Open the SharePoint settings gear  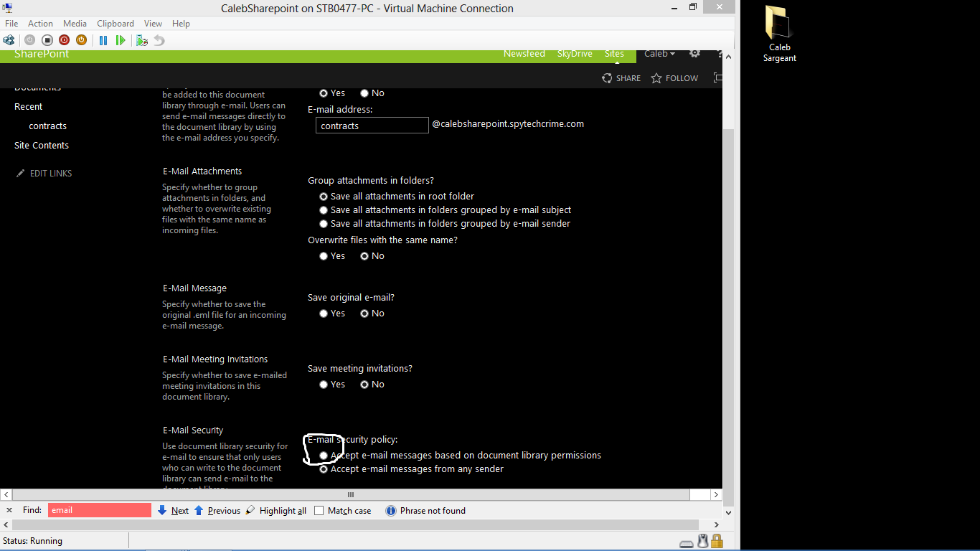tap(694, 54)
